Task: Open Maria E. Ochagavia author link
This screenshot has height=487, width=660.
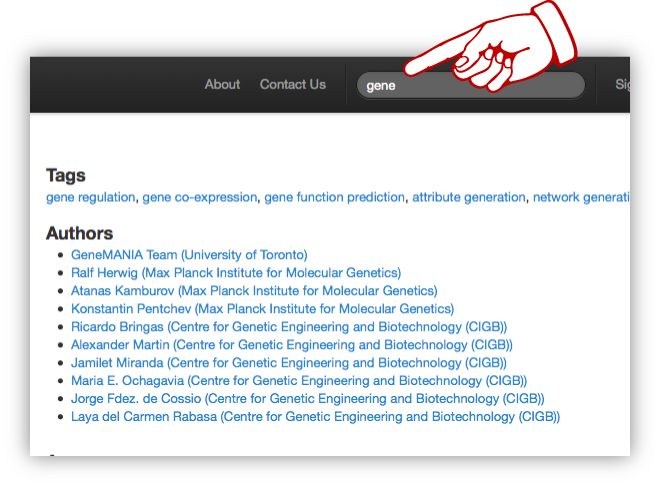Action: click(x=299, y=381)
